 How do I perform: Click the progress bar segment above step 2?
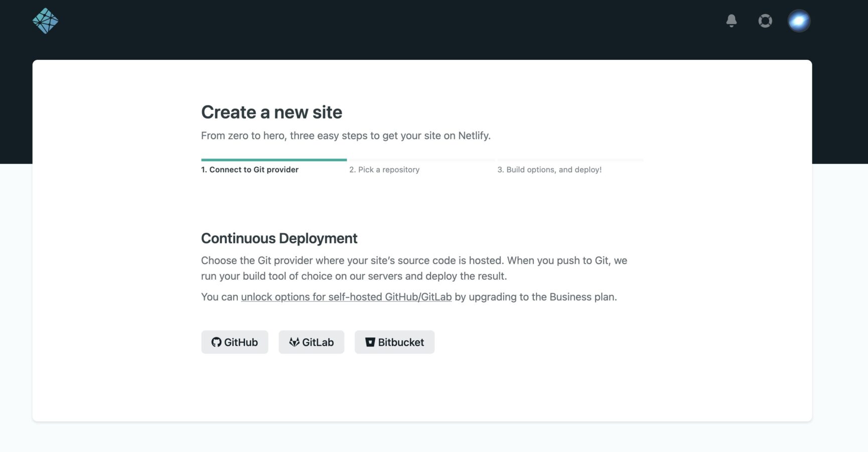tap(421, 160)
